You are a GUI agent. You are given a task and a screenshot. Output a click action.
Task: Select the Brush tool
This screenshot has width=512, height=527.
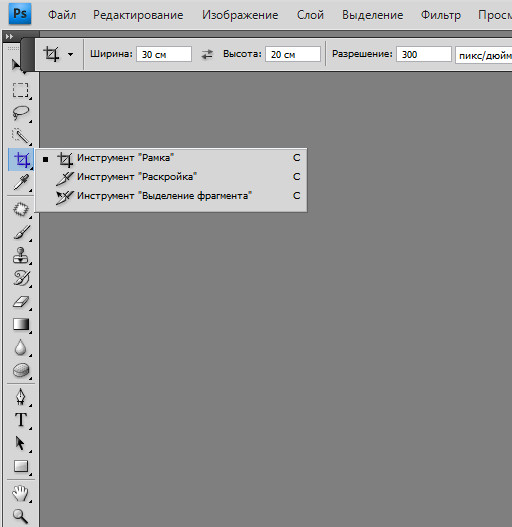pos(21,233)
